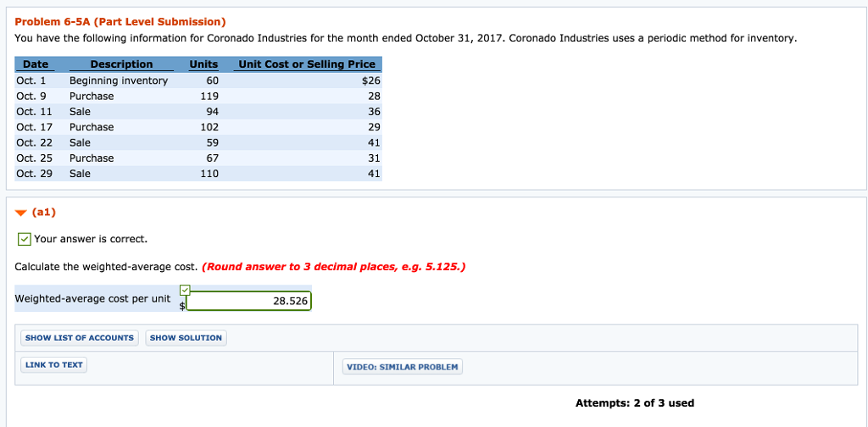The image size is (868, 427).
Task: Open the Show List of Accounts button
Action: pos(80,338)
